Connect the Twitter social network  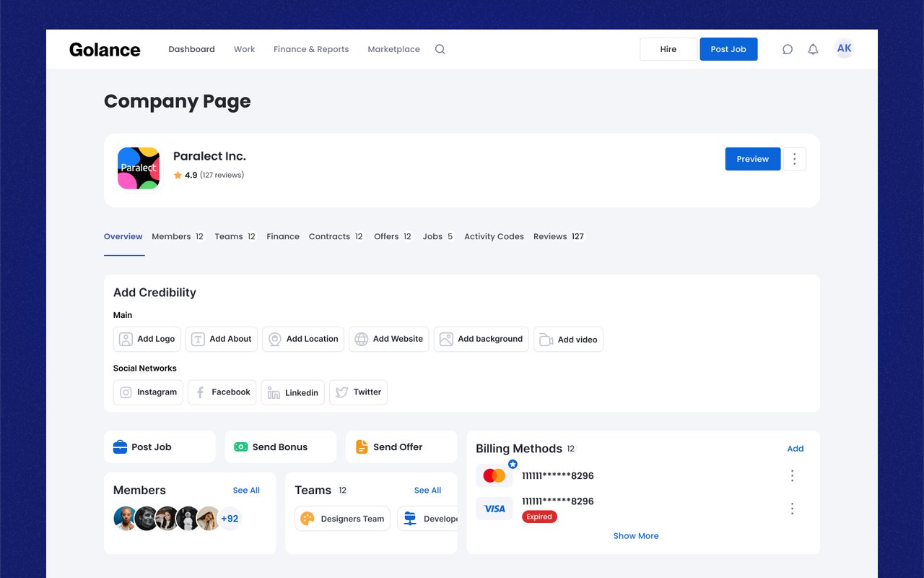(358, 392)
